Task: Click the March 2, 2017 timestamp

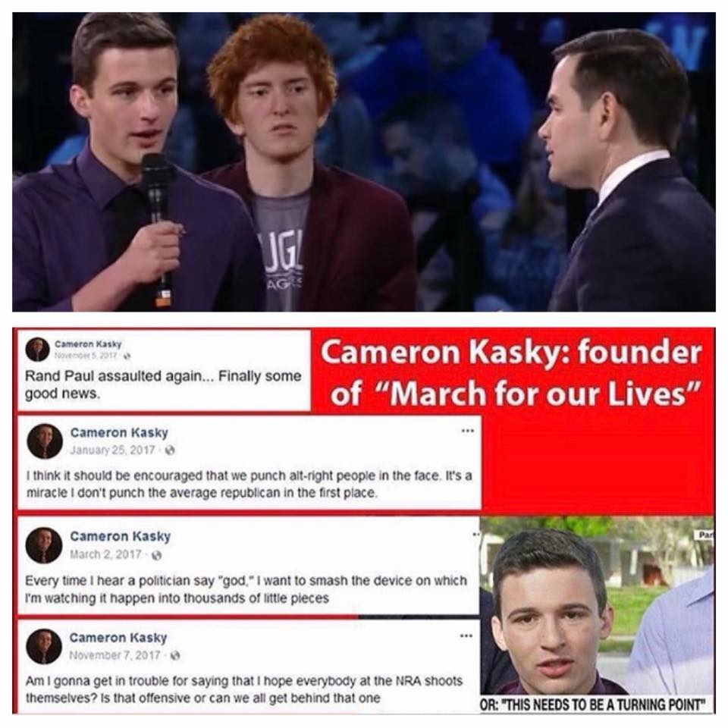Action: click(x=105, y=554)
